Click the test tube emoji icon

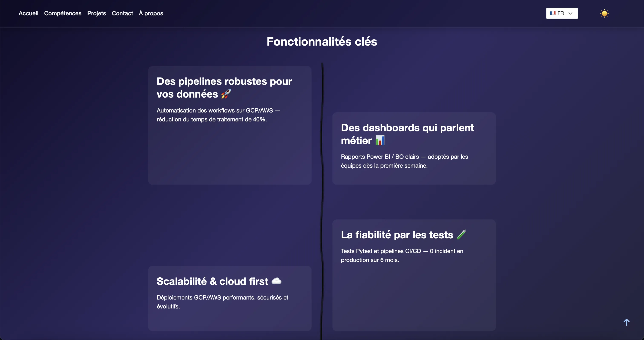point(461,235)
